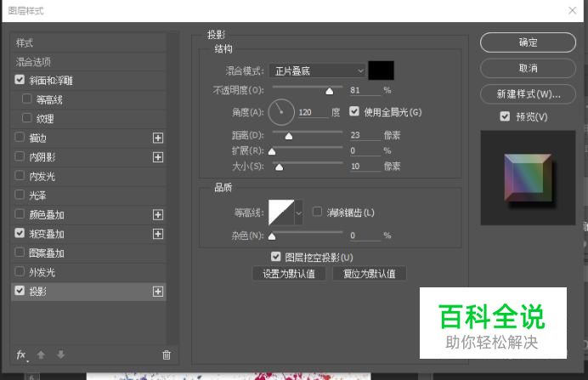The image size is (588, 380).
Task: Open the 图案叠加 settings row
Action: (x=88, y=253)
